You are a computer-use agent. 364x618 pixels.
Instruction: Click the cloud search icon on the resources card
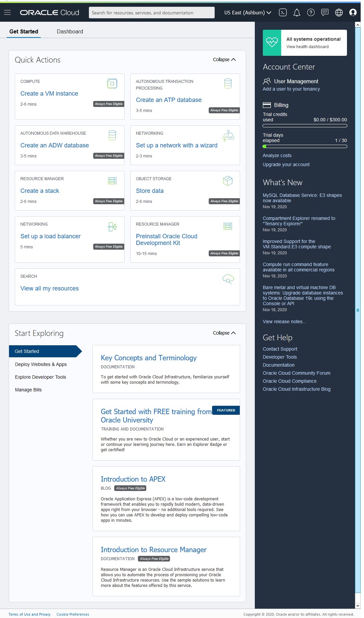pyautogui.click(x=228, y=279)
